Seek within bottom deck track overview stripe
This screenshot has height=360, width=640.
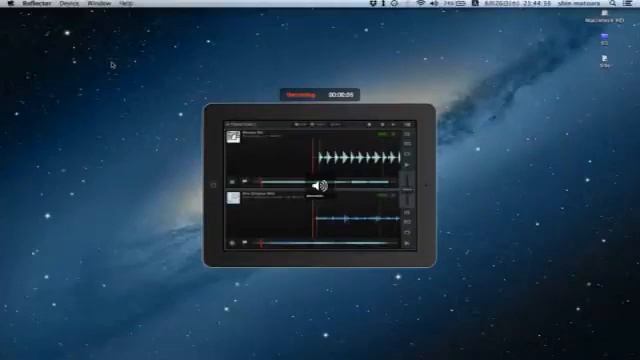click(325, 243)
